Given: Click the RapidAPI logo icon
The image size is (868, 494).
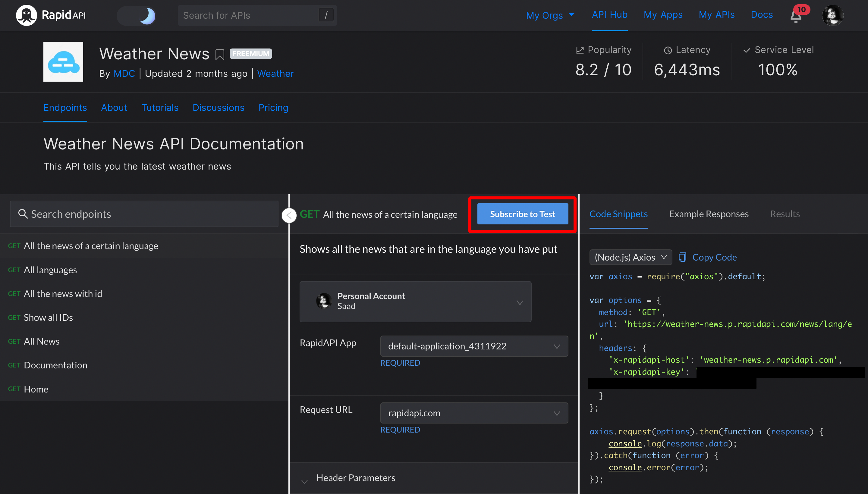Looking at the screenshot, I should (26, 15).
